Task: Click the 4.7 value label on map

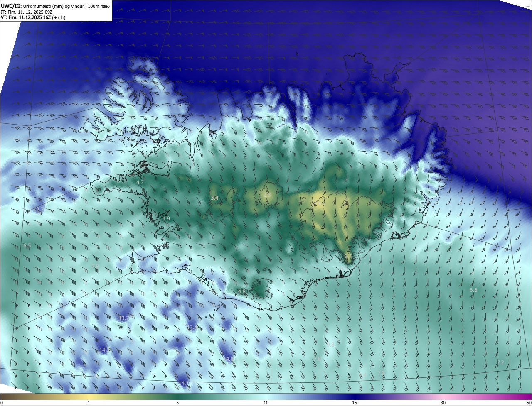Action: 140,182
